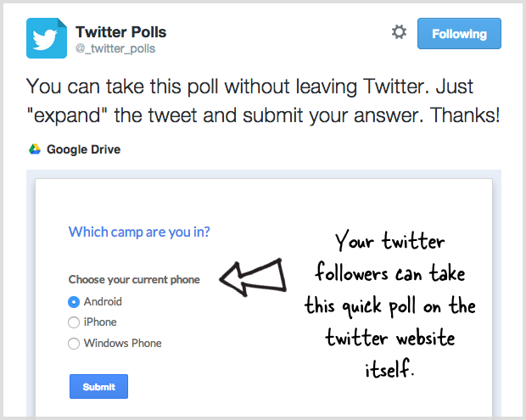Click the tweet text about expanding

[263, 101]
